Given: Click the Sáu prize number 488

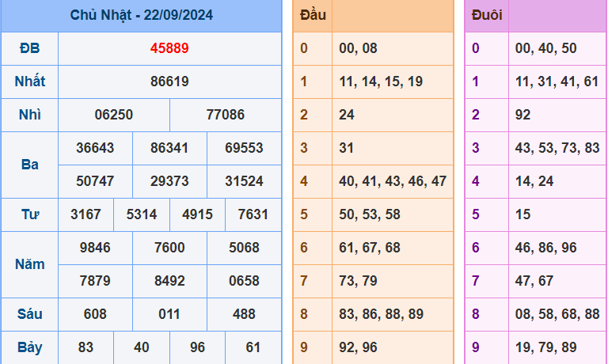Looking at the screenshot, I should (244, 314).
